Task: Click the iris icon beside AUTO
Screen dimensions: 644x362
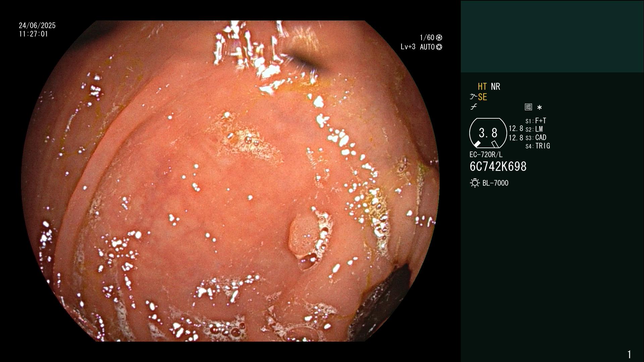Action: click(x=439, y=47)
